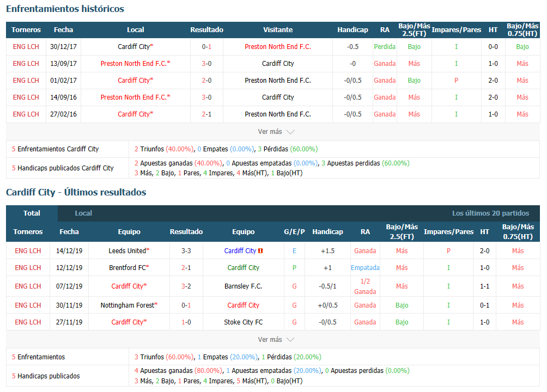Click 5 Enfrentamientos Cardiff City summary label

(x=56, y=149)
